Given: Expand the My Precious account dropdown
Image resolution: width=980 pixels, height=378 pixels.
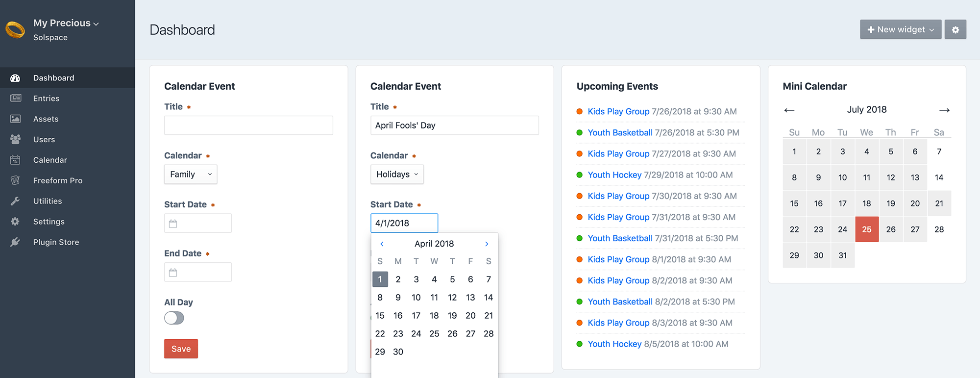Looking at the screenshot, I should click(x=65, y=23).
